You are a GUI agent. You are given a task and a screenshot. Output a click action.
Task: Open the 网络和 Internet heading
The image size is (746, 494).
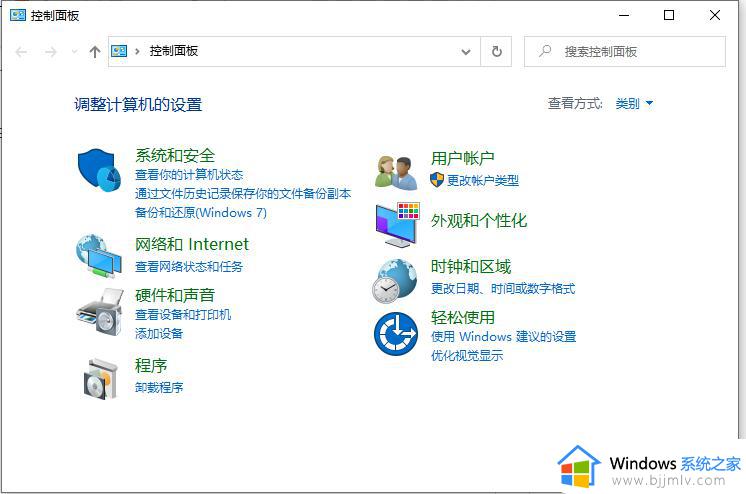pos(192,244)
